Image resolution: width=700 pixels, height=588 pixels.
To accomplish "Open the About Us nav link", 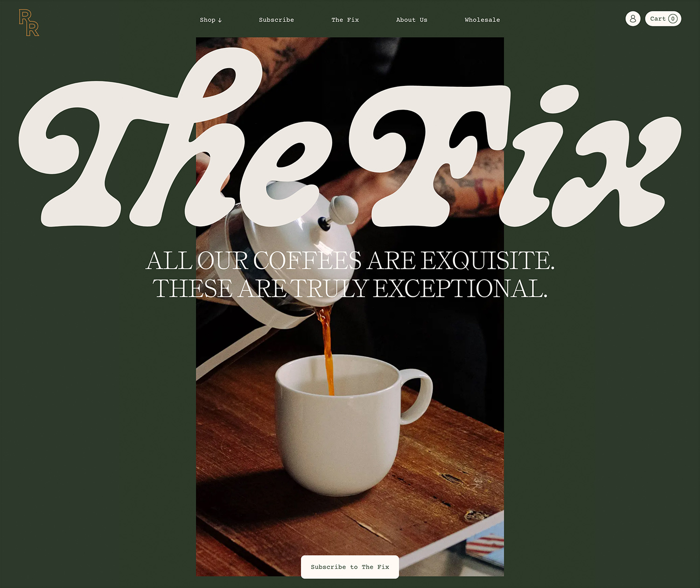I will pos(412,20).
